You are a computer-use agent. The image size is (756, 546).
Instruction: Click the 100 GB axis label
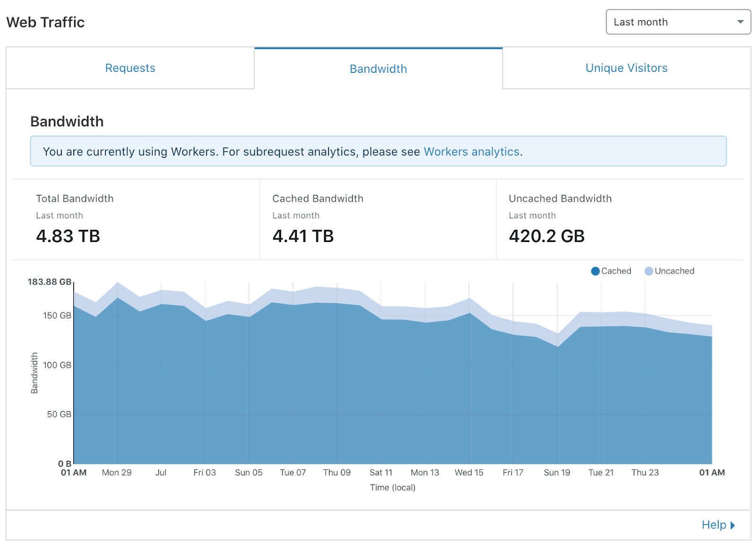click(57, 365)
